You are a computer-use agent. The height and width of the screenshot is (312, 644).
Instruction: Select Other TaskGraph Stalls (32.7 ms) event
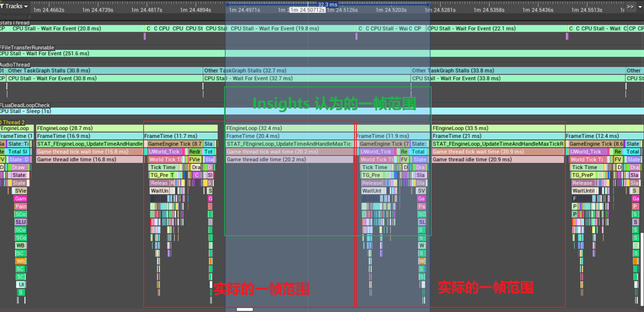coord(307,71)
